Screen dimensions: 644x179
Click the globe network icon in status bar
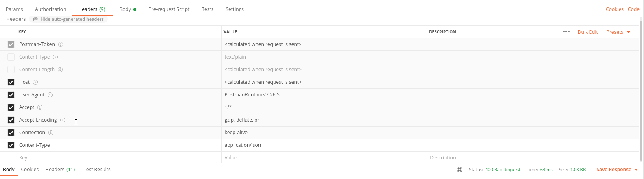click(x=460, y=170)
